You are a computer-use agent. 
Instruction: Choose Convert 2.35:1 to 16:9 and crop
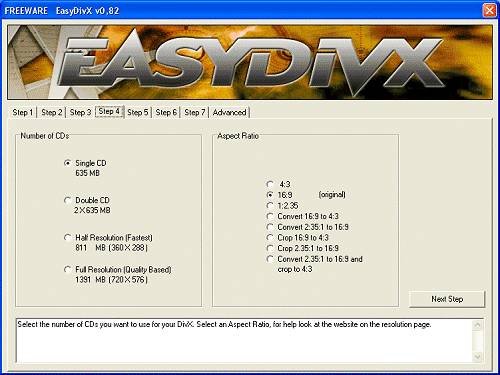(270, 259)
